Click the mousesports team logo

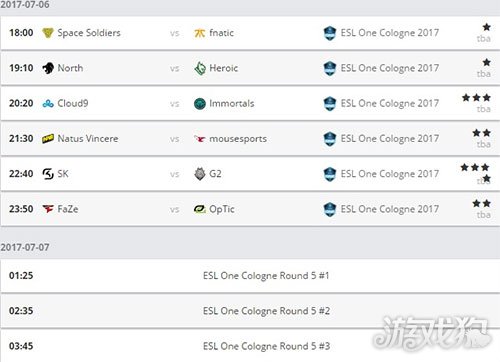pyautogui.click(x=200, y=139)
